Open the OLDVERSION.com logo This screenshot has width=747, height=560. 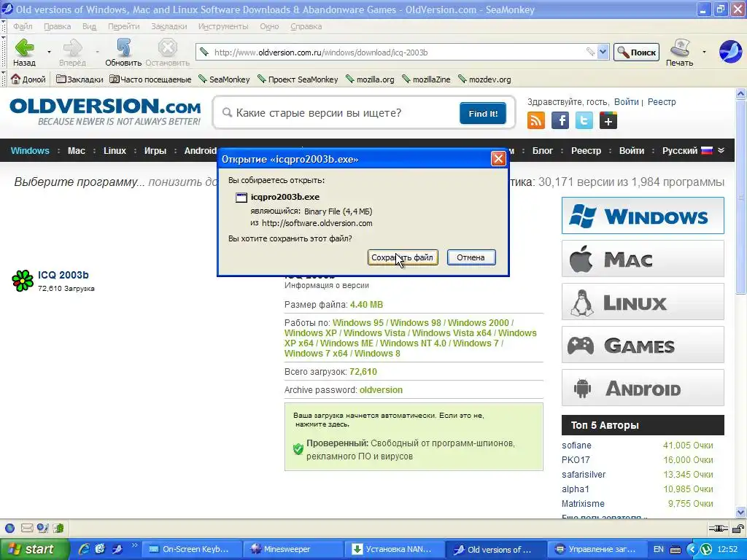pos(105,112)
